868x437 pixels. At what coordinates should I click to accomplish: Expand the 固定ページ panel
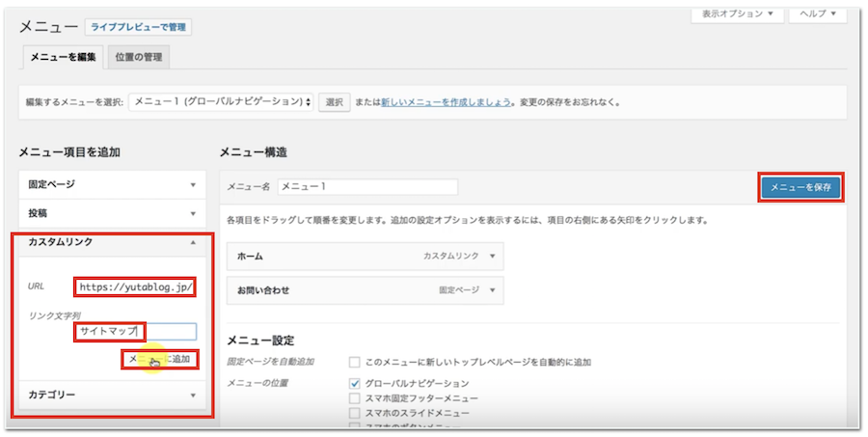(192, 184)
